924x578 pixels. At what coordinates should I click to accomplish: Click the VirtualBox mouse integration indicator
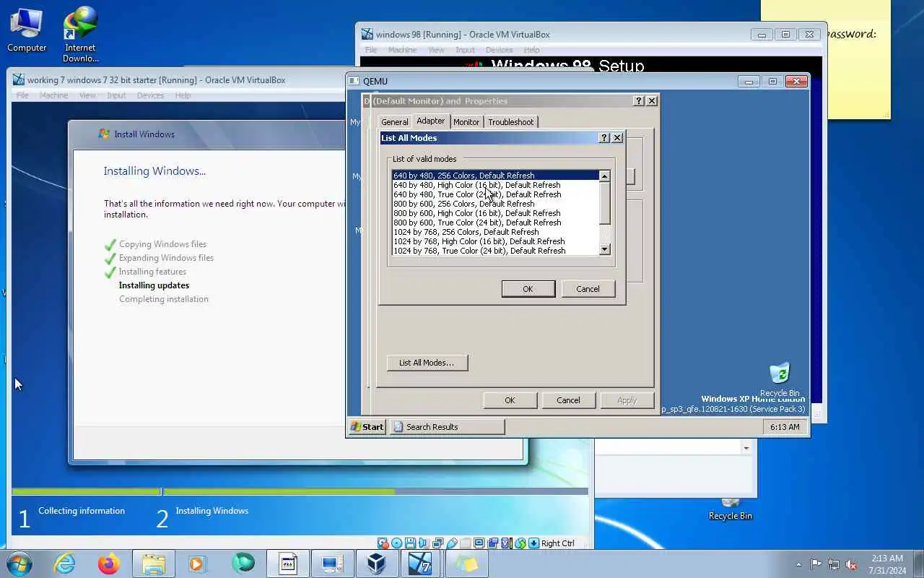(x=520, y=543)
